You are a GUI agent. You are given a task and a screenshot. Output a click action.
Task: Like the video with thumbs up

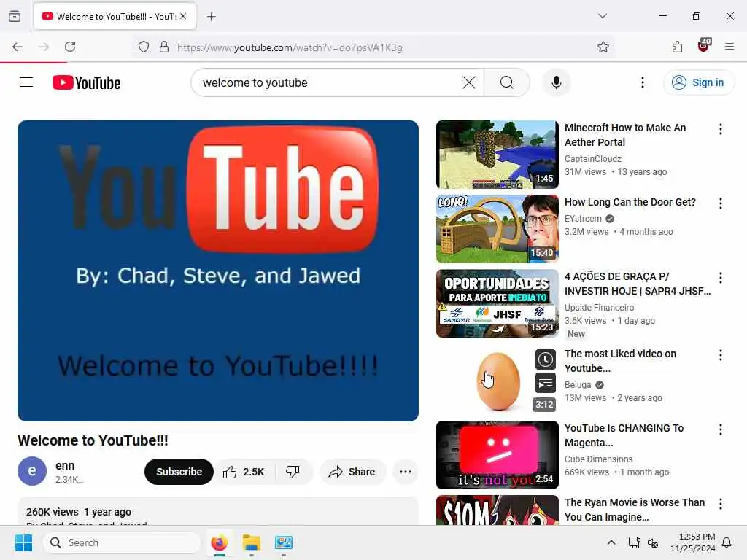click(244, 472)
